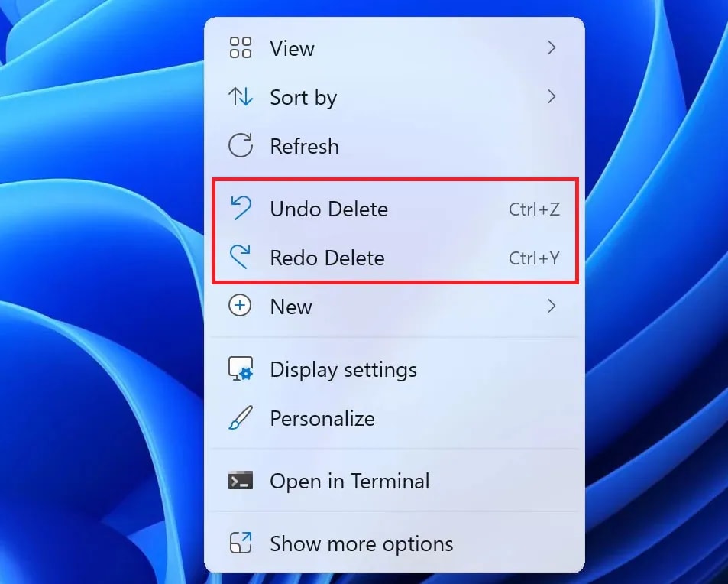This screenshot has height=584, width=728.
Task: Click the black Terminal icon
Action: (x=241, y=480)
